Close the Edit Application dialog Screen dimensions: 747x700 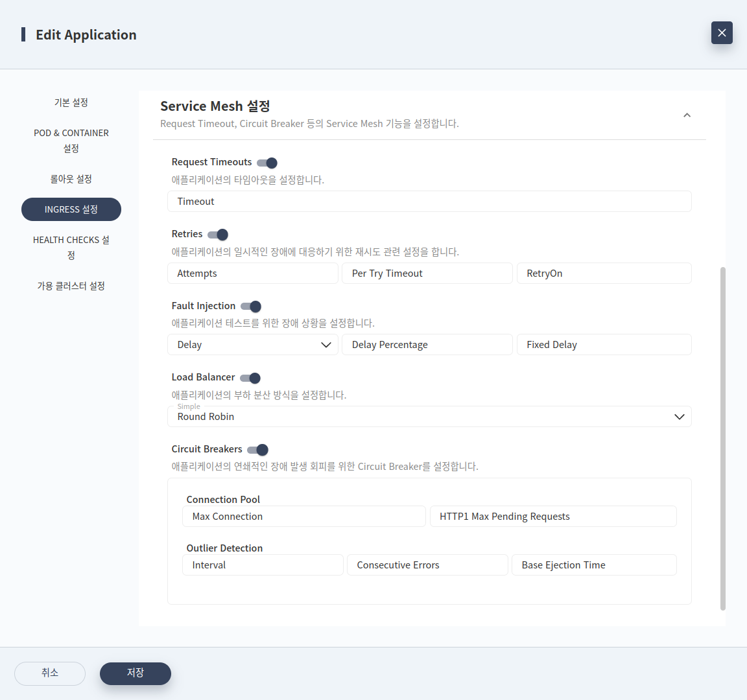722,33
